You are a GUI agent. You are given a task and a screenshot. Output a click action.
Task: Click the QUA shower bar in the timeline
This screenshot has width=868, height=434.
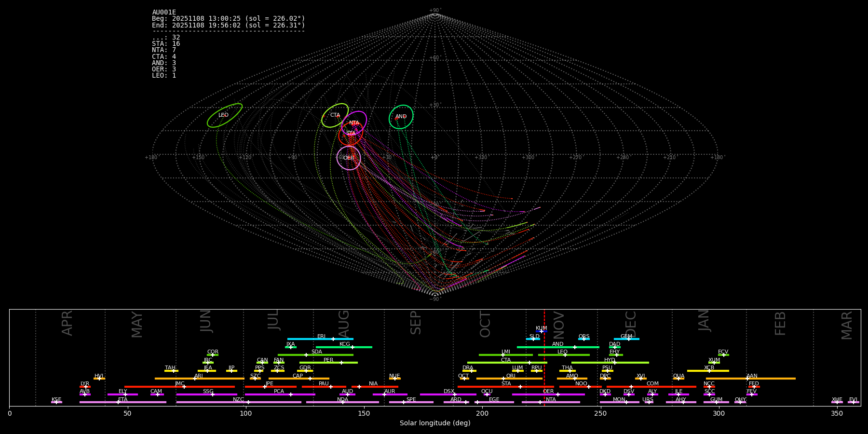point(678,379)
